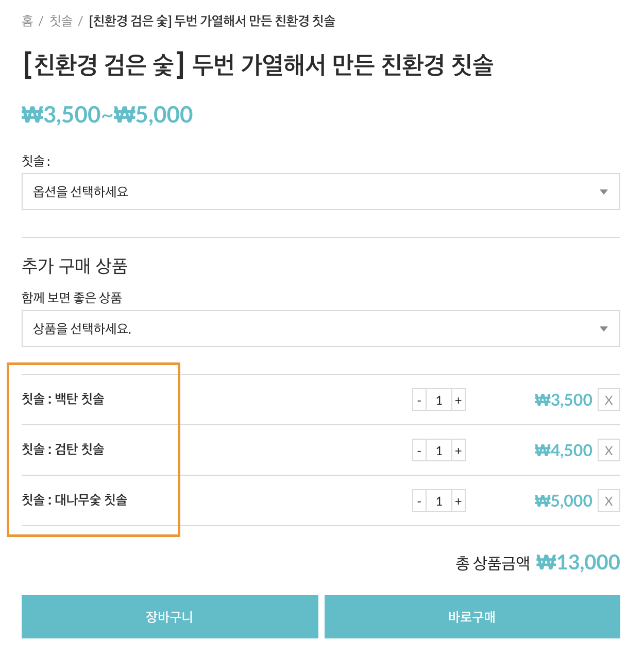Go to 홈 in the breadcrumb

pos(27,21)
